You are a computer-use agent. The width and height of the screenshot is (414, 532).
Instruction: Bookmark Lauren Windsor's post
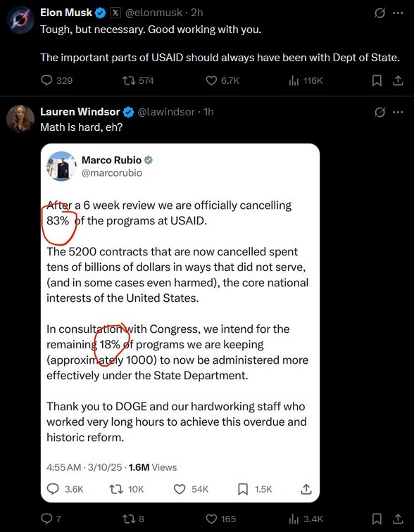(x=377, y=519)
